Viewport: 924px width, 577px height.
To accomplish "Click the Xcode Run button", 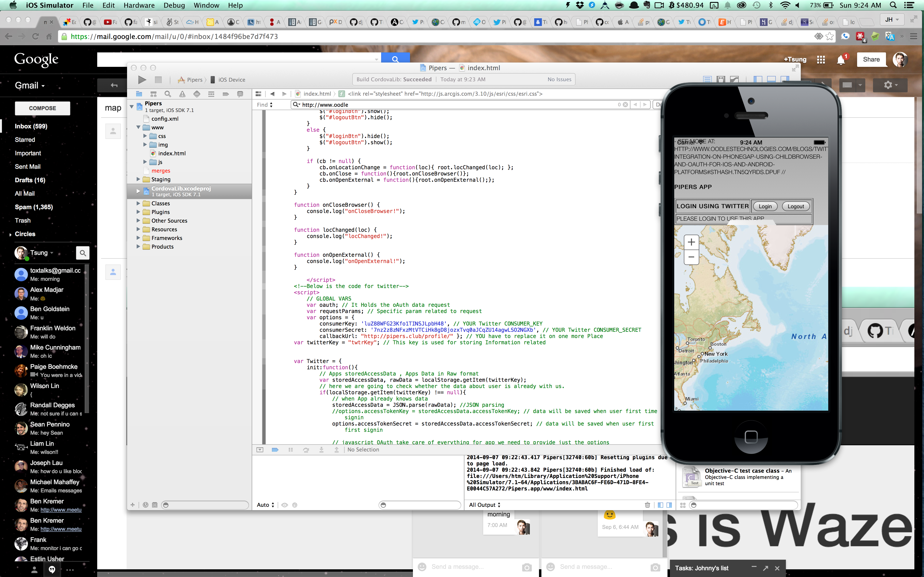I will 142,80.
